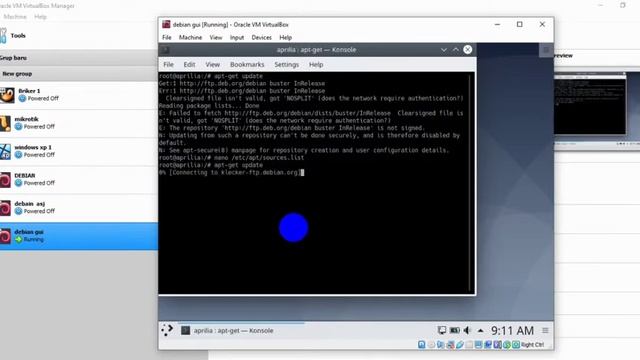Open VirtualBox Devices menu
Image resolution: width=640 pixels, height=360 pixels.
point(262,37)
